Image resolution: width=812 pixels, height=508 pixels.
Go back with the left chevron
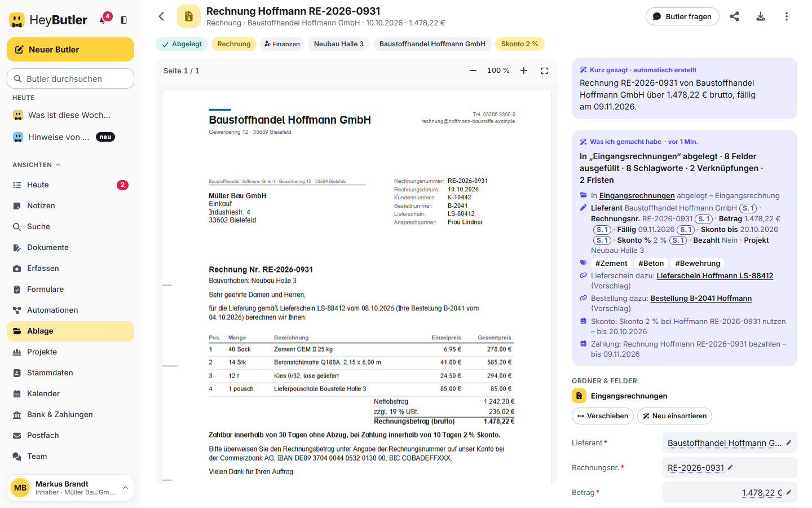pos(161,16)
